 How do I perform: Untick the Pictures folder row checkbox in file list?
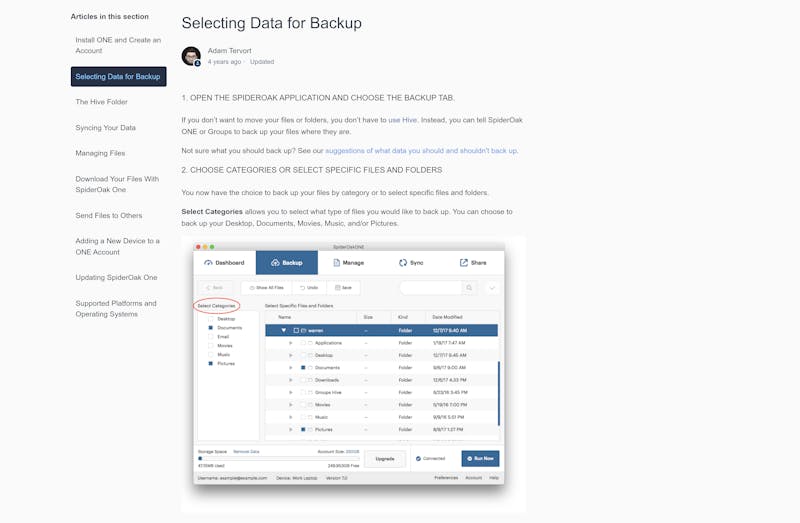tap(303, 430)
